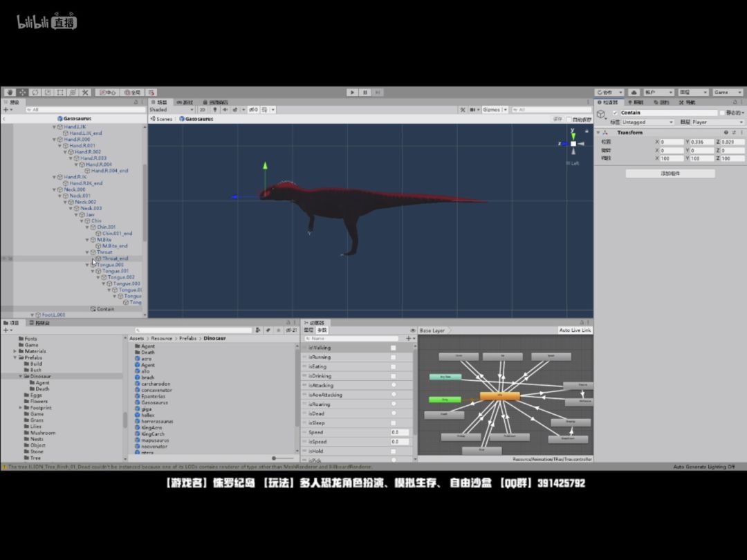
Task: Switch to the Asset Store tab
Action: [x=216, y=102]
